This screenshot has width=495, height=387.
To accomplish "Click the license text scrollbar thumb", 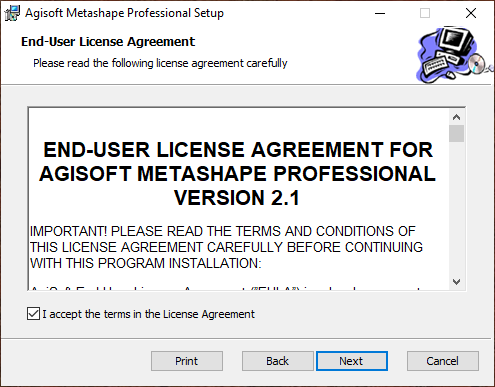I will tap(456, 134).
